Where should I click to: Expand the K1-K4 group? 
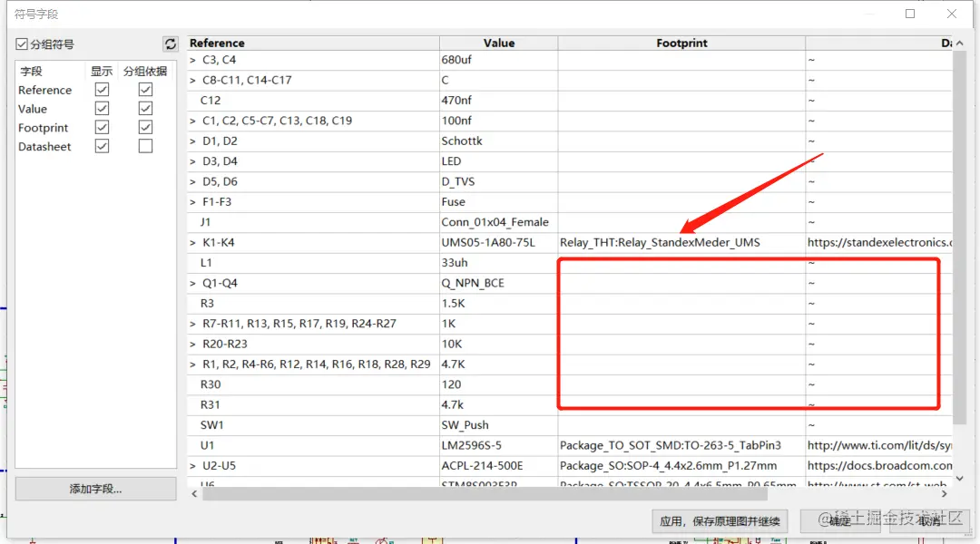pyautogui.click(x=192, y=242)
